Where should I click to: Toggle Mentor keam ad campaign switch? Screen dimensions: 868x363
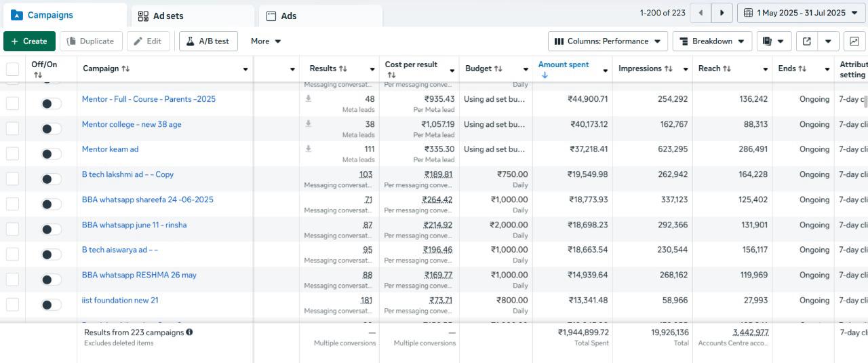(x=51, y=154)
